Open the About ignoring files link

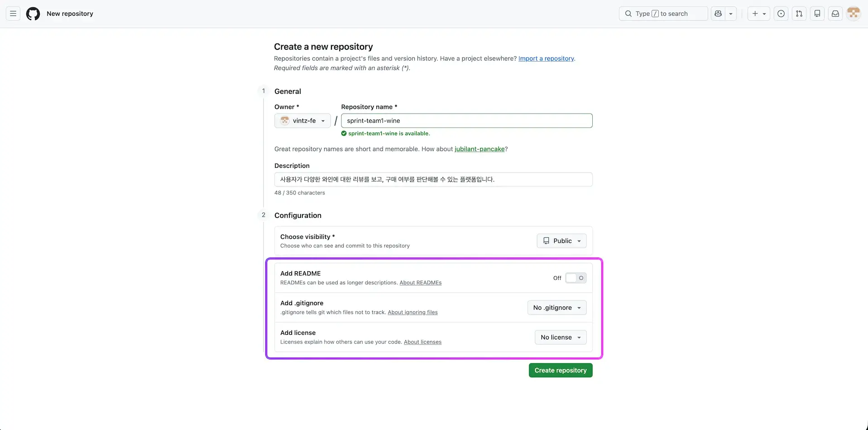412,312
